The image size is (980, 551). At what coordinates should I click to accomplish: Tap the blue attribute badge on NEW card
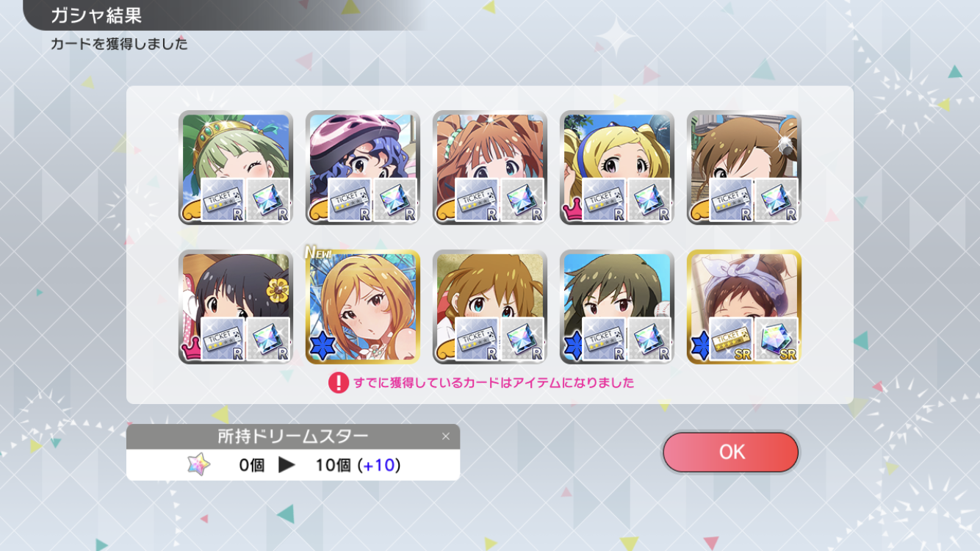pos(319,349)
